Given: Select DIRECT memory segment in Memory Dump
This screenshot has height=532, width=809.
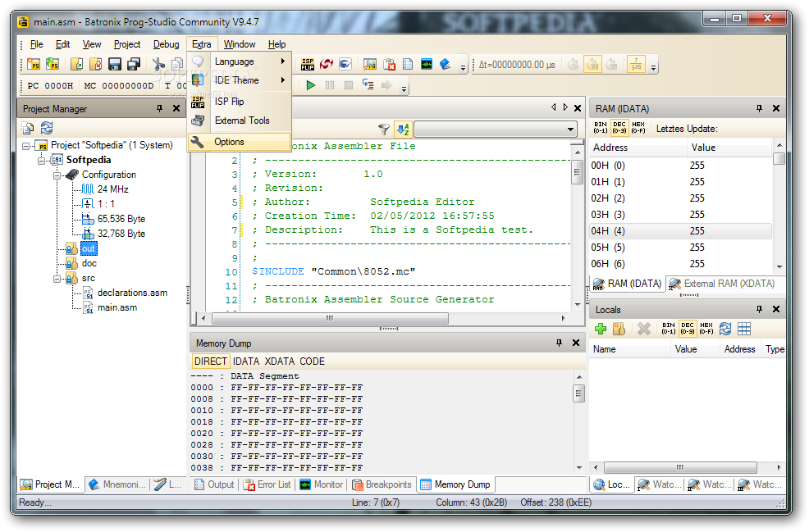Looking at the screenshot, I should coord(211,361).
